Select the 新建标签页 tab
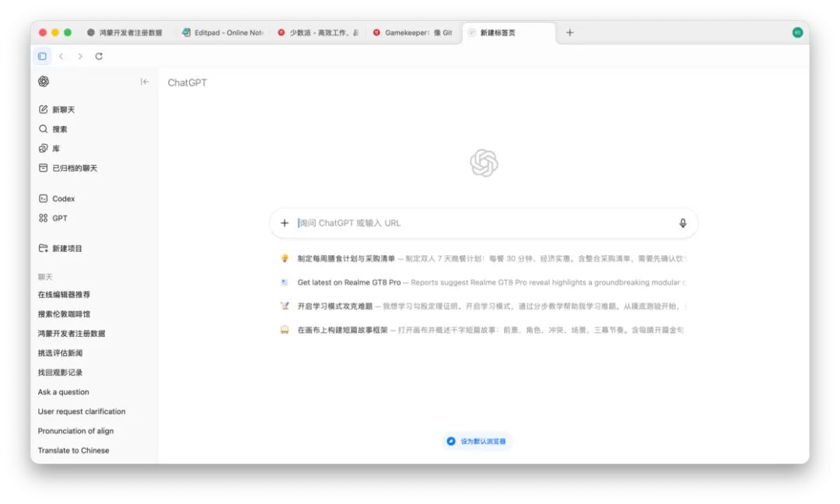The height and width of the screenshot is (504, 840). pyautogui.click(x=509, y=33)
